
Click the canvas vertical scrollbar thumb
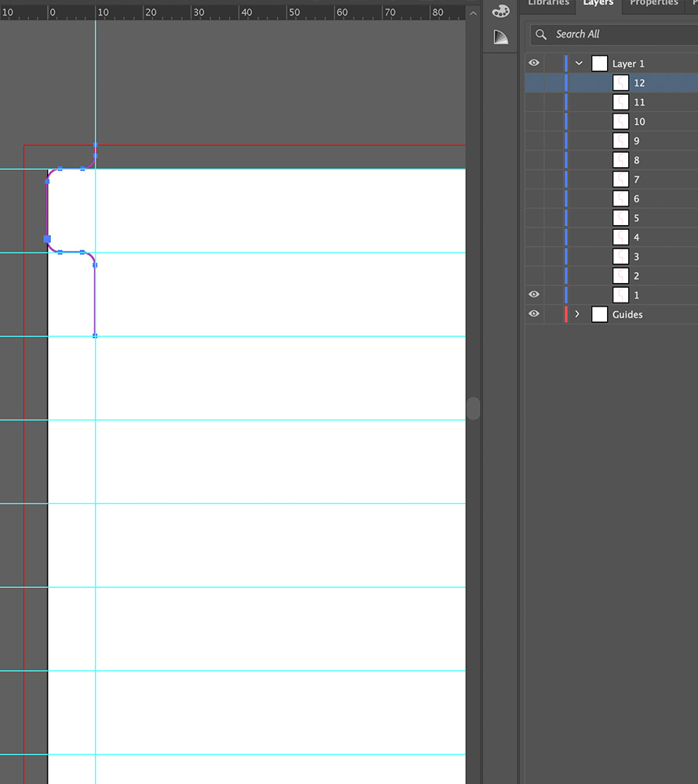473,408
